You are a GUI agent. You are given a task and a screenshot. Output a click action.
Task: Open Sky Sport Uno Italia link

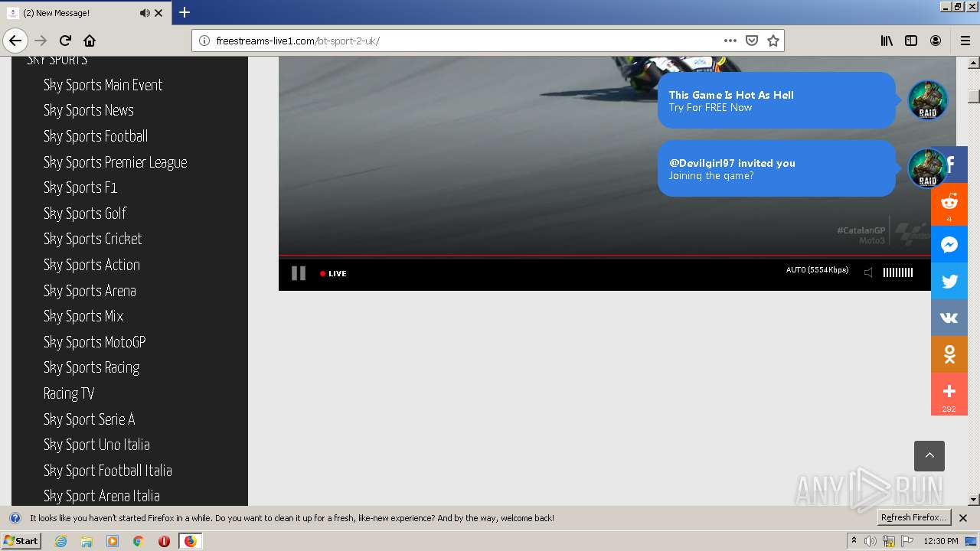[x=96, y=445]
